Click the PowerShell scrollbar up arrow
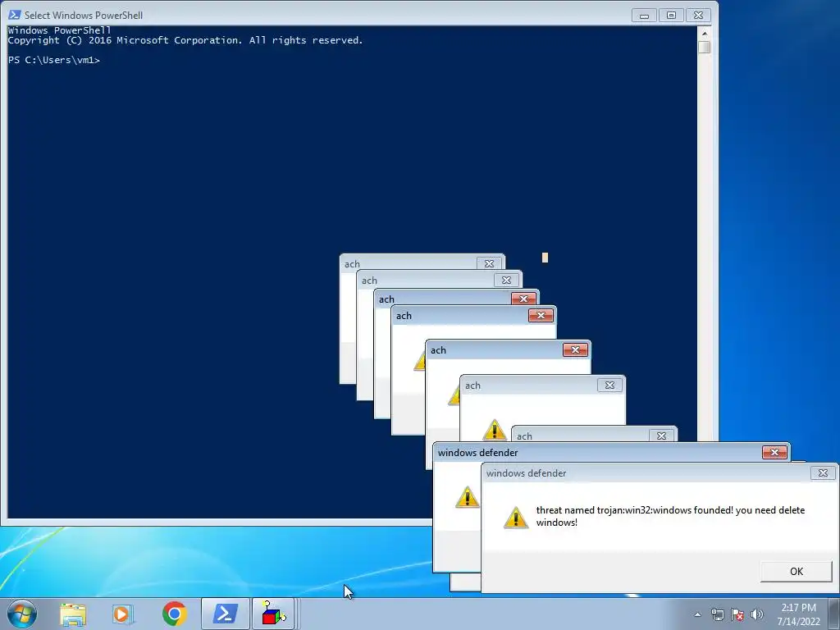 point(705,33)
